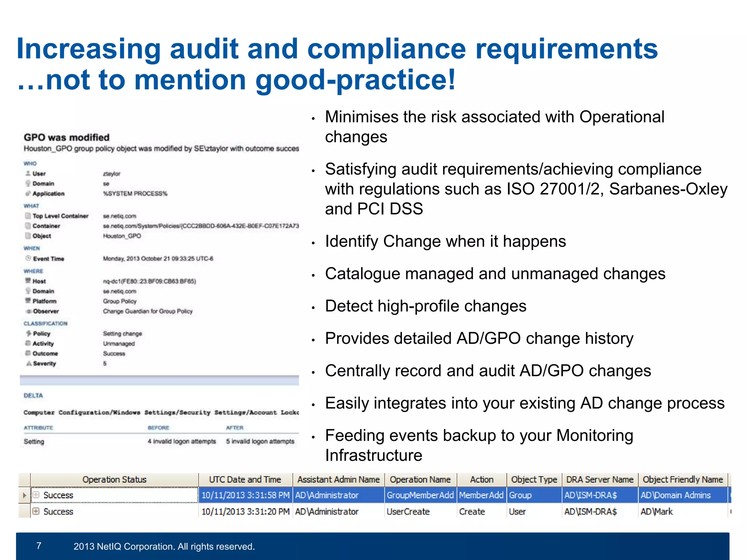The image size is (747, 560).
Task: Click the ztaylor user value
Action: pyautogui.click(x=112, y=174)
